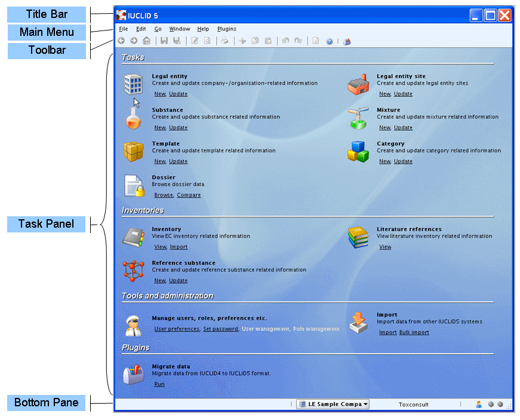Click the magnifier-on-page preview toolbar icon
Image resolution: width=520 pixels, height=420 pixels.
[207, 41]
